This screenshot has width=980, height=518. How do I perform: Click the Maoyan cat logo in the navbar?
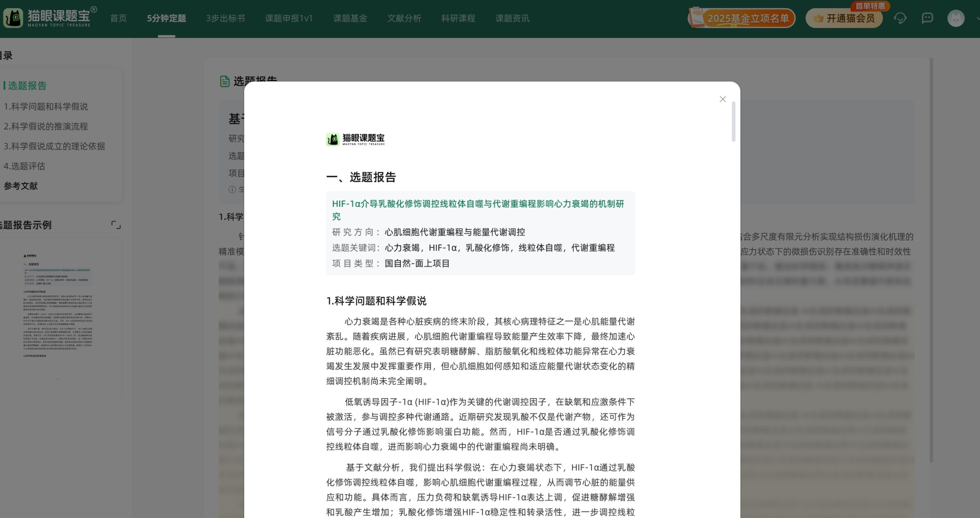pyautogui.click(x=14, y=18)
